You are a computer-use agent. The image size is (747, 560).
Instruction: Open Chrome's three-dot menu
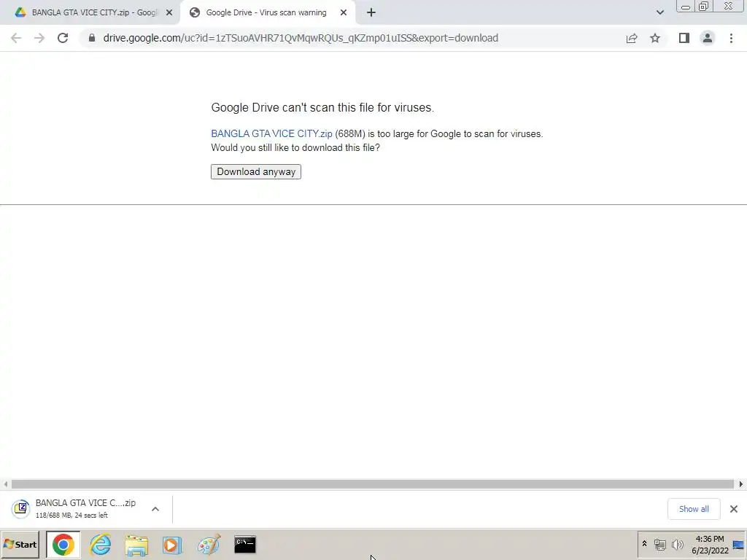click(x=731, y=38)
